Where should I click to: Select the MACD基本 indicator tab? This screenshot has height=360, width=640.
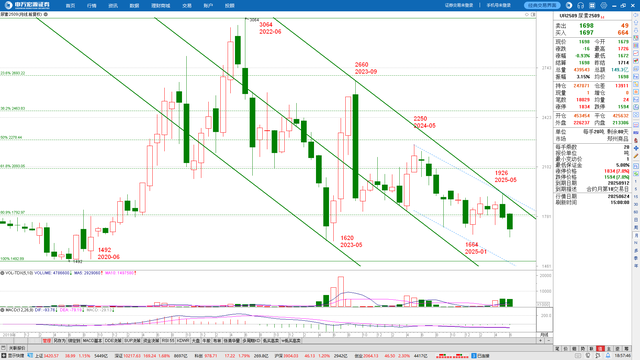[92, 340]
